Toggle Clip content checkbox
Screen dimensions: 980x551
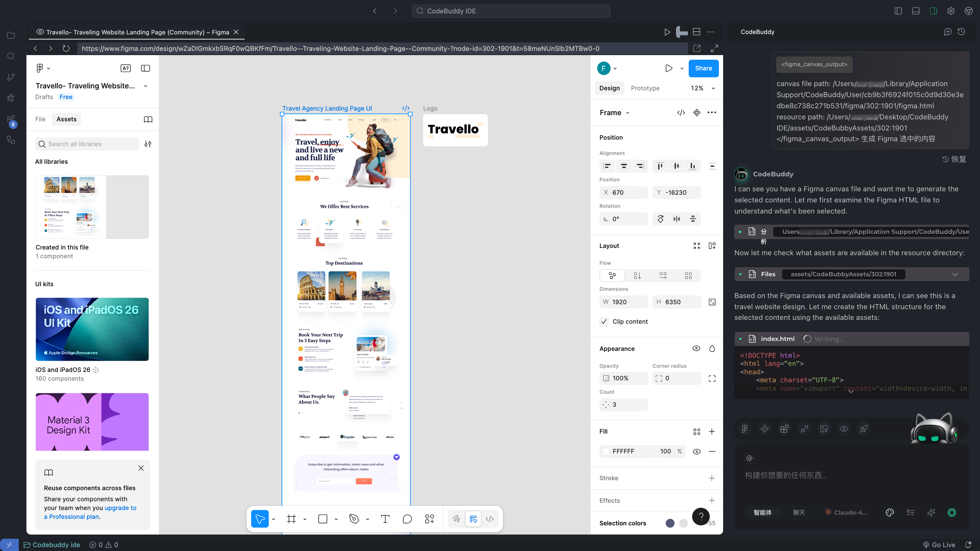pyautogui.click(x=604, y=321)
